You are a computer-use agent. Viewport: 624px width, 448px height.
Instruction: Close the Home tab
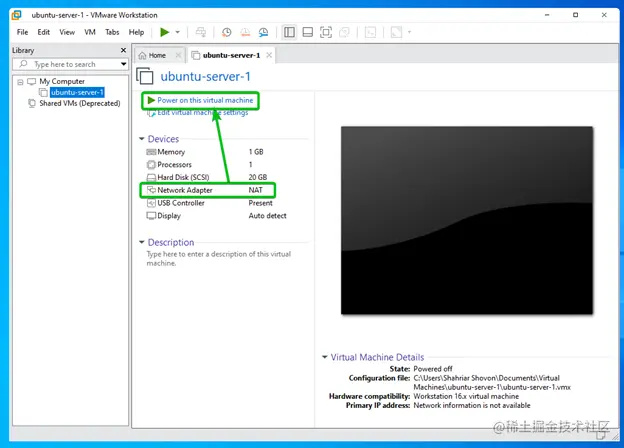point(179,55)
